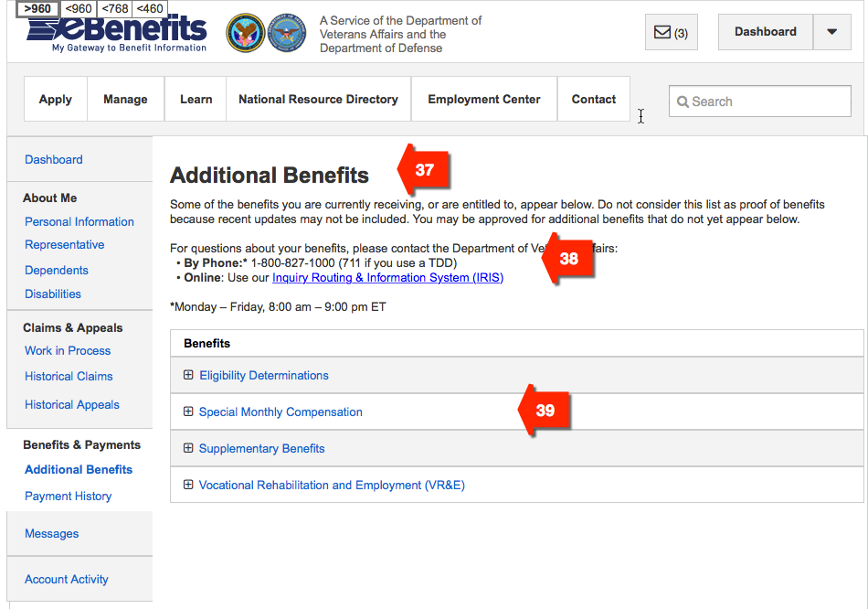Click phone number 1-800-827-1000 text
The image size is (868, 609).
[293, 262]
